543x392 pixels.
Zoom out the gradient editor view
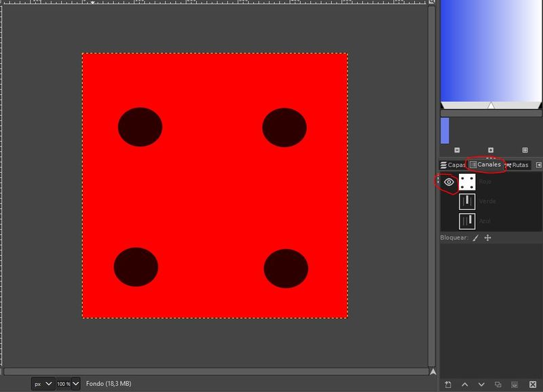[x=457, y=150]
